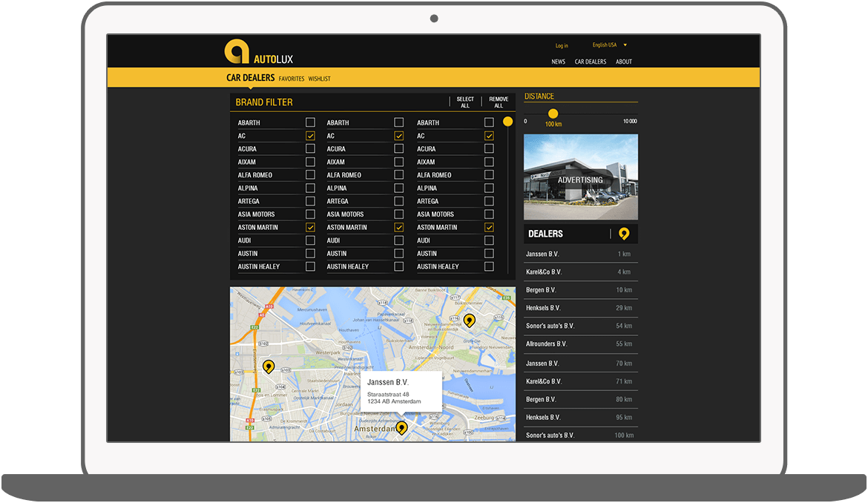Check AUDI in the middle column
Image resolution: width=868 pixels, height=503 pixels.
coord(398,240)
